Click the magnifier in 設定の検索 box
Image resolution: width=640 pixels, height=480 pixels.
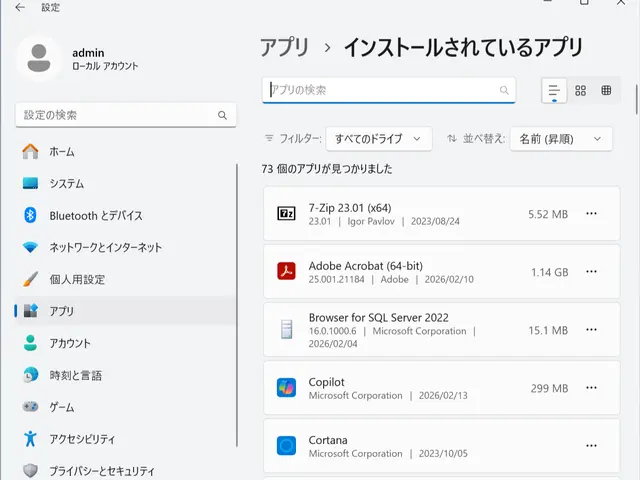click(x=222, y=115)
